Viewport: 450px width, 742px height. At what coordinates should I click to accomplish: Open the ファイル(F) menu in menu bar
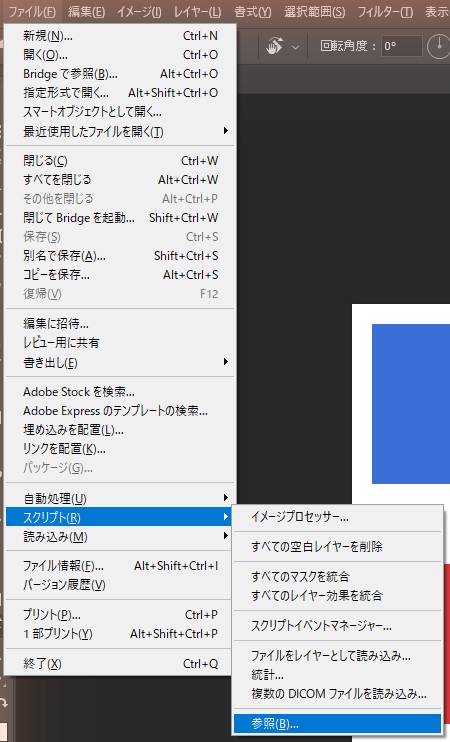[x=32, y=11]
